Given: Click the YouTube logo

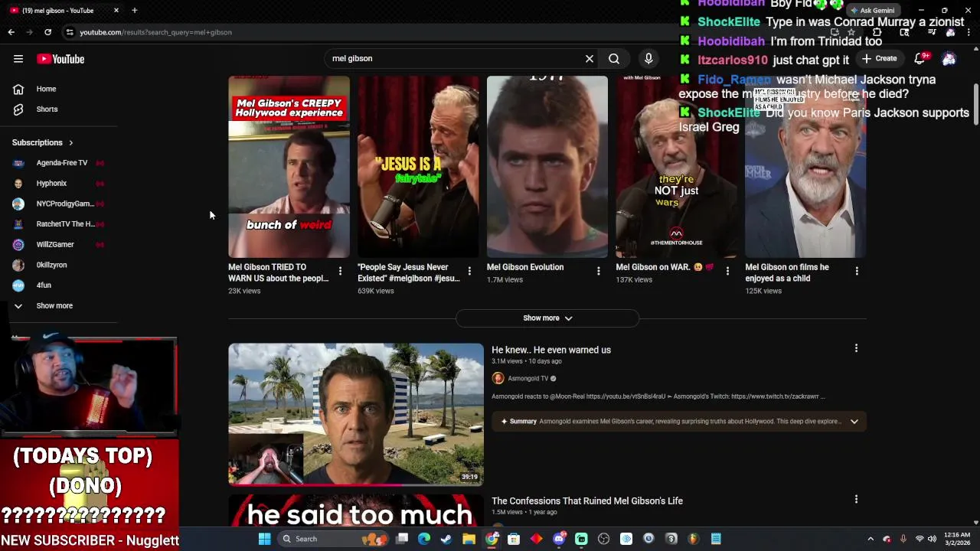Looking at the screenshot, I should pyautogui.click(x=60, y=59).
